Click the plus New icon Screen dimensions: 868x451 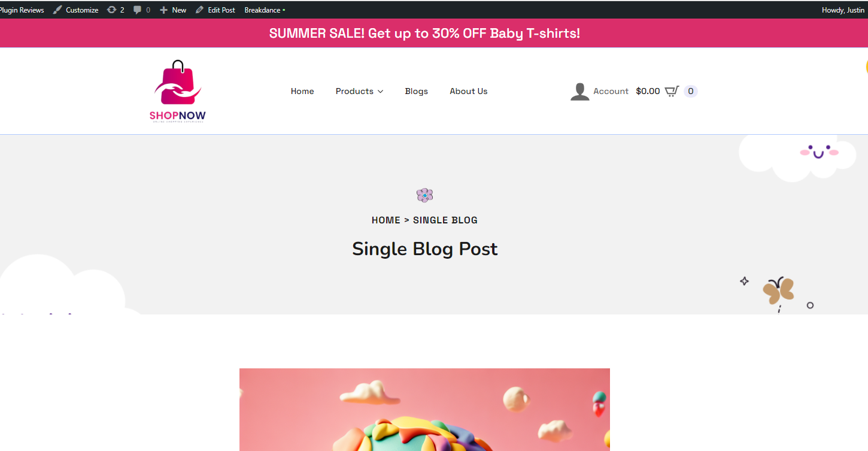163,10
